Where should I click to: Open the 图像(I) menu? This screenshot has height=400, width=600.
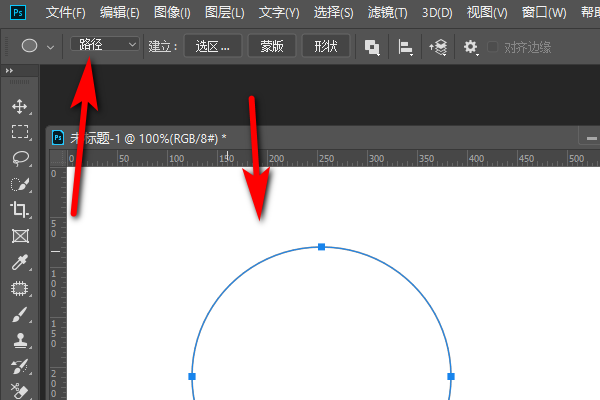(x=172, y=13)
